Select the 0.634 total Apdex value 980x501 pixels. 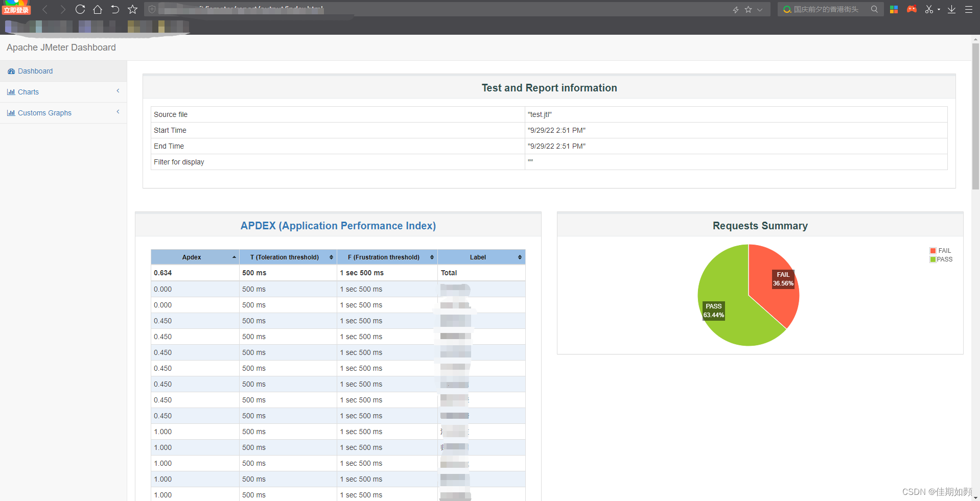(x=162, y=273)
